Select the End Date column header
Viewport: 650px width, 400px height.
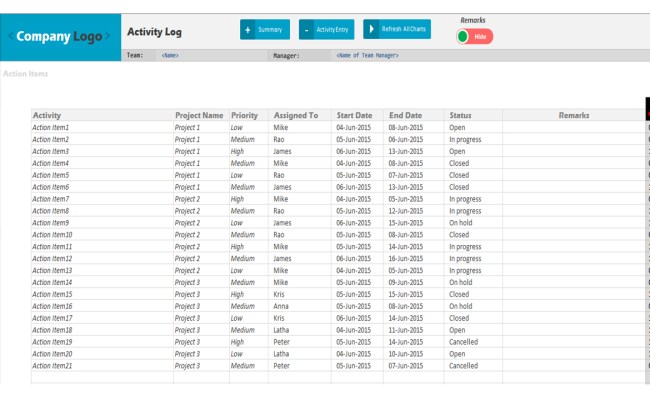(x=414, y=115)
